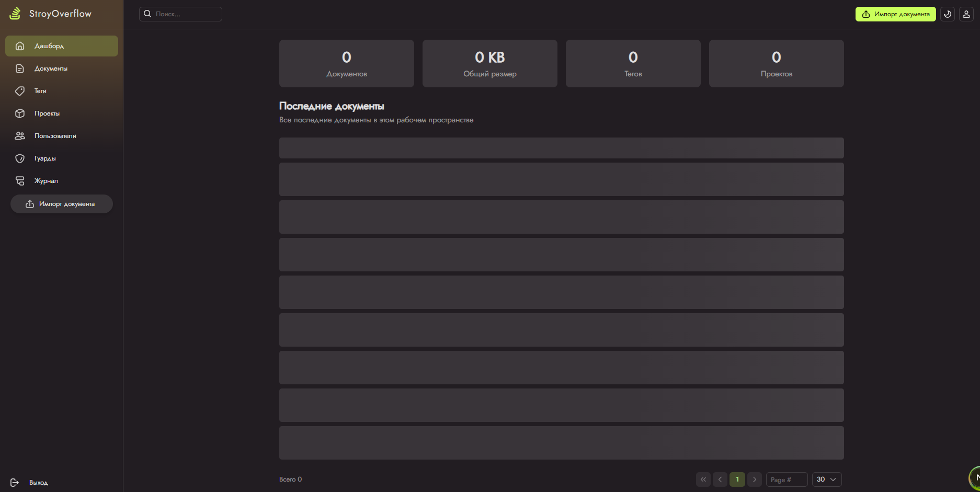Screen dimensions: 980x492
Task: Click the Всего 0 total label
Action: (x=290, y=479)
